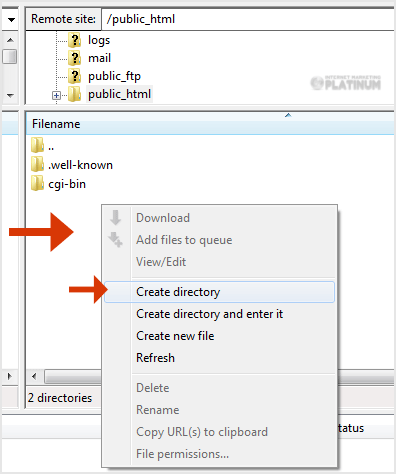Image resolution: width=396 pixels, height=474 pixels.
Task: Click the public_html folder icon in tree
Action: [75, 94]
